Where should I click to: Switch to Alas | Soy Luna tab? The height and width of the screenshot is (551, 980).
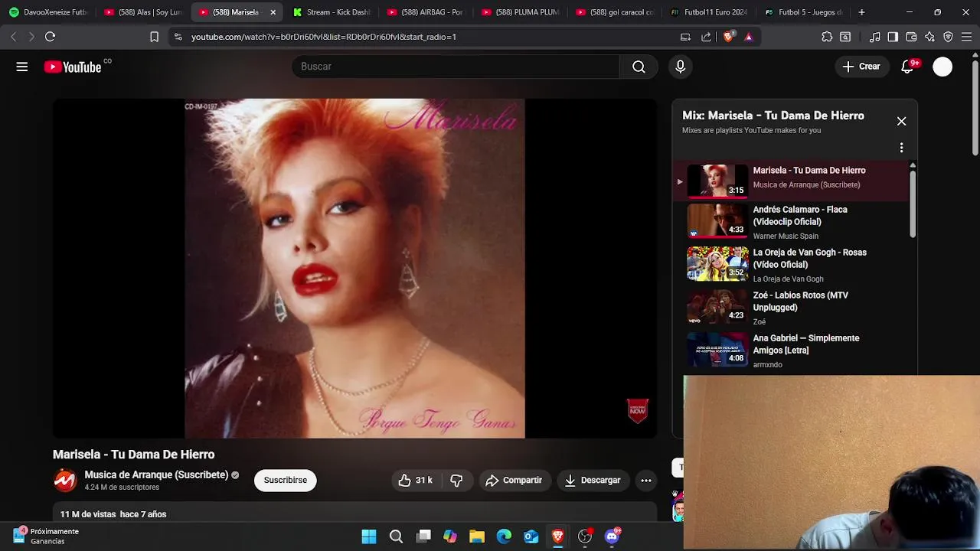[x=143, y=12]
